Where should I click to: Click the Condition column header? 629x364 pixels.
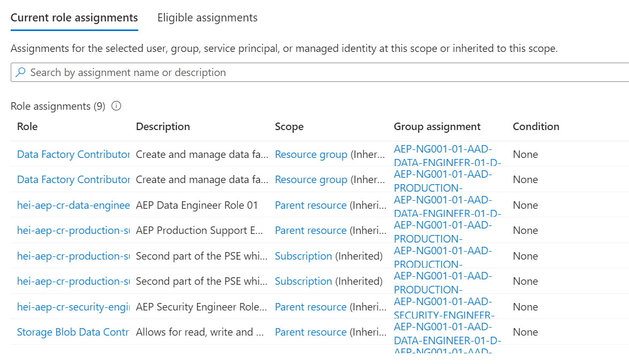point(536,126)
